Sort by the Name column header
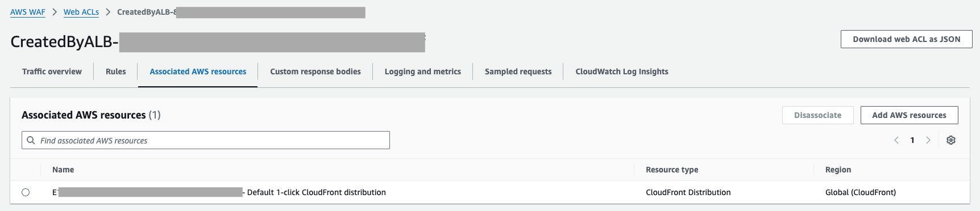 point(63,170)
